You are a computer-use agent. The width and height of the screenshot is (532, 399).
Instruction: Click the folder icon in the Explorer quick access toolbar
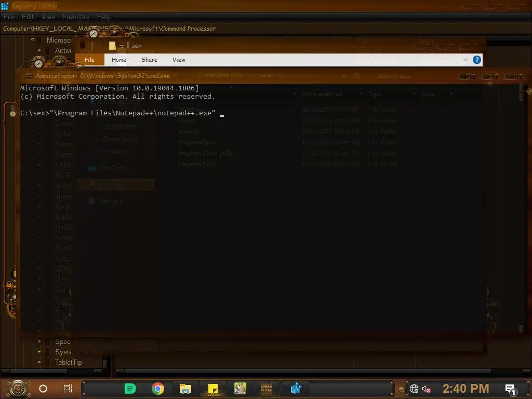pos(112,46)
